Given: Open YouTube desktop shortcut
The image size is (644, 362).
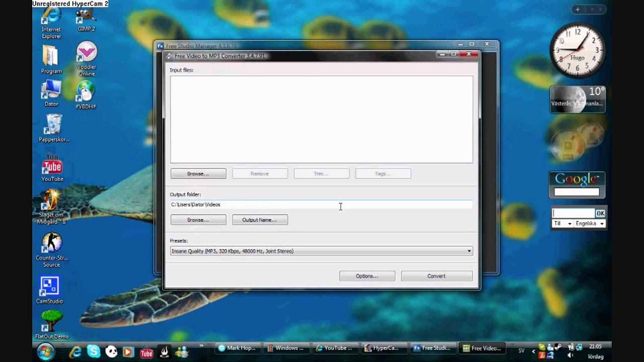Looking at the screenshot, I should click(52, 167).
